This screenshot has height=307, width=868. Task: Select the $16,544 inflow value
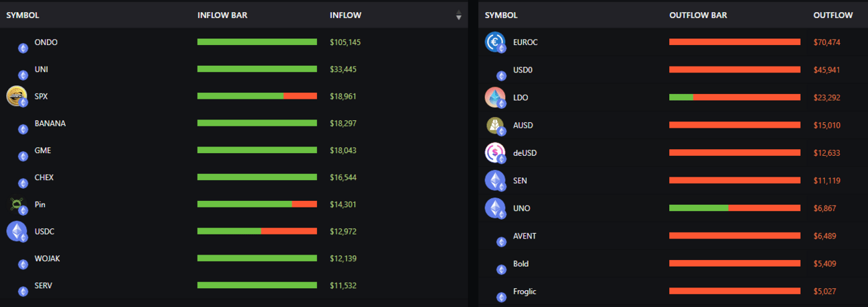[343, 177]
